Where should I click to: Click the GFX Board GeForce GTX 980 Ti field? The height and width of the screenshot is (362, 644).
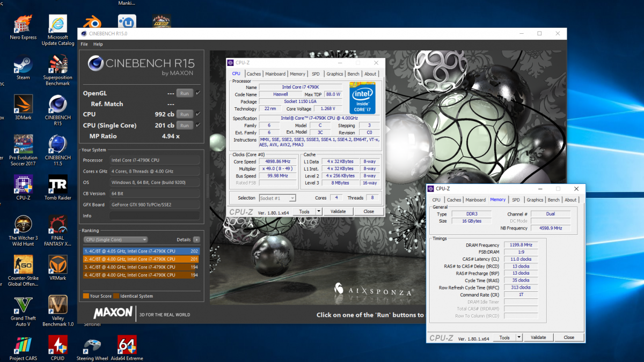tap(155, 204)
